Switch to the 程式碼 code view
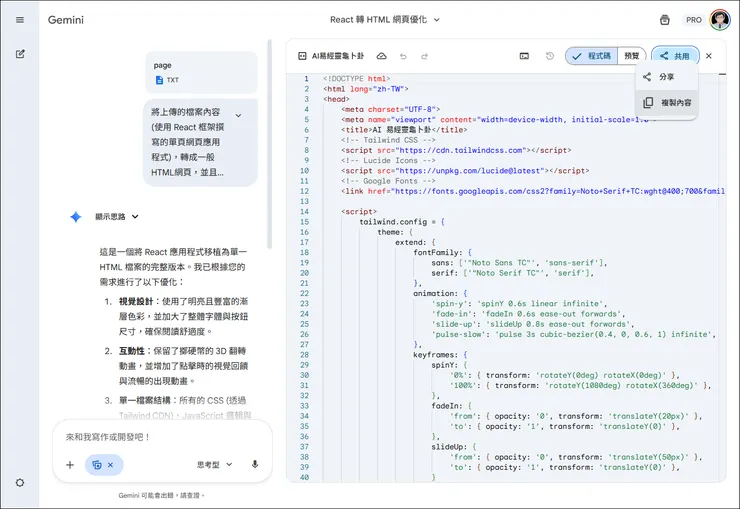The width and height of the screenshot is (740, 509). [x=592, y=56]
